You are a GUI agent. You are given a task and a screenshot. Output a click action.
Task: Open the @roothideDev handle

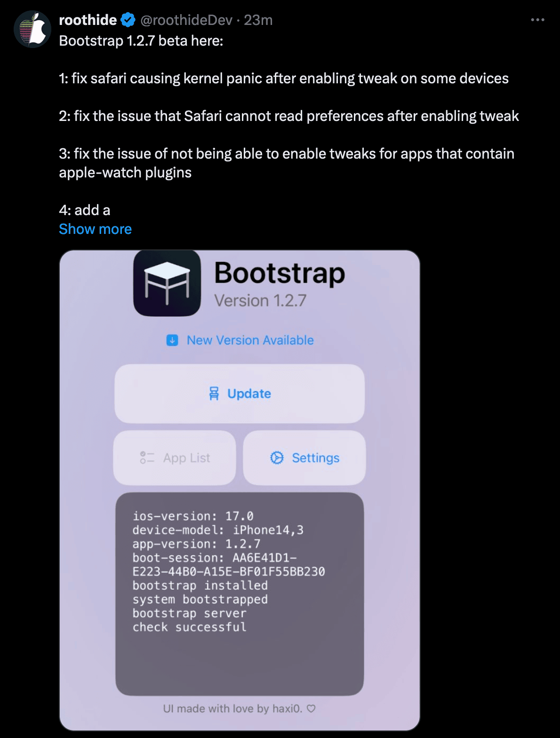pos(185,20)
